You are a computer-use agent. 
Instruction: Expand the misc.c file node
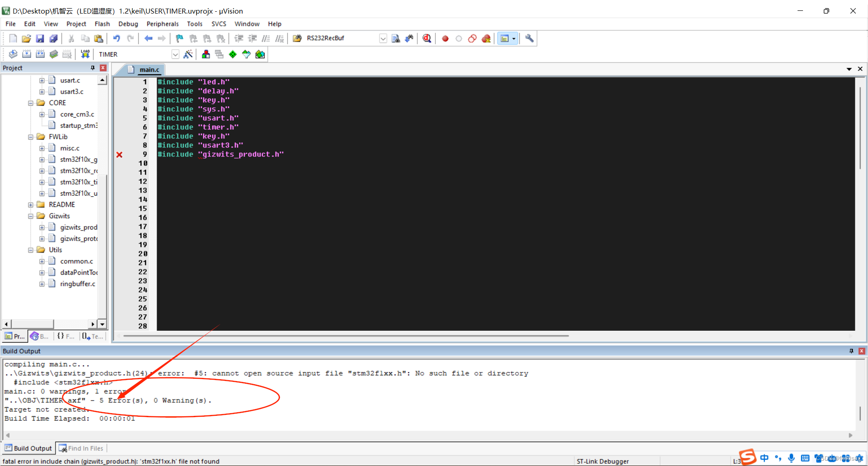(42, 148)
